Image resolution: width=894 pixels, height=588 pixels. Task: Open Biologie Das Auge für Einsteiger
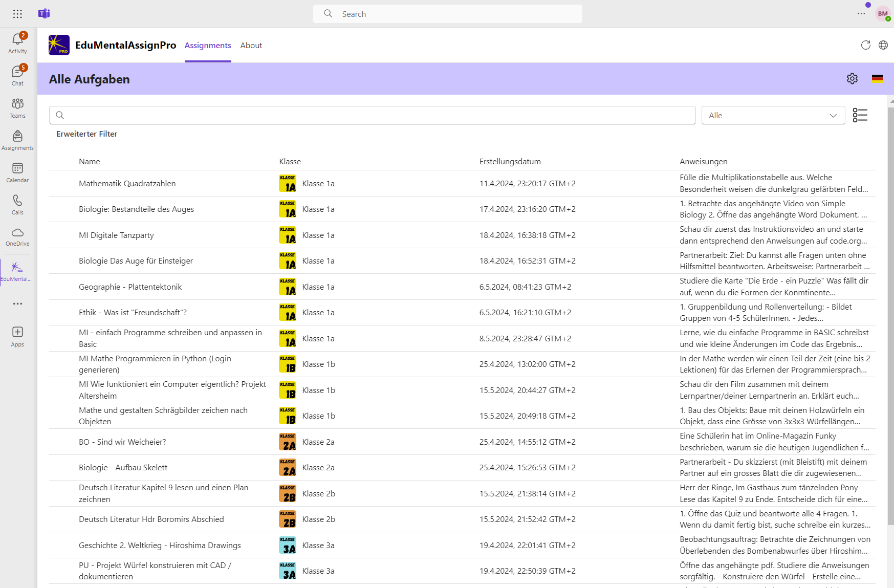tap(136, 260)
